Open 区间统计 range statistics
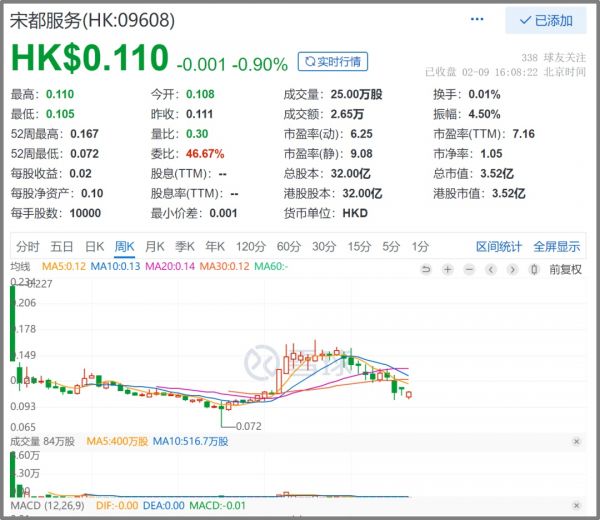Viewport: 600px width, 520px height. click(x=499, y=246)
